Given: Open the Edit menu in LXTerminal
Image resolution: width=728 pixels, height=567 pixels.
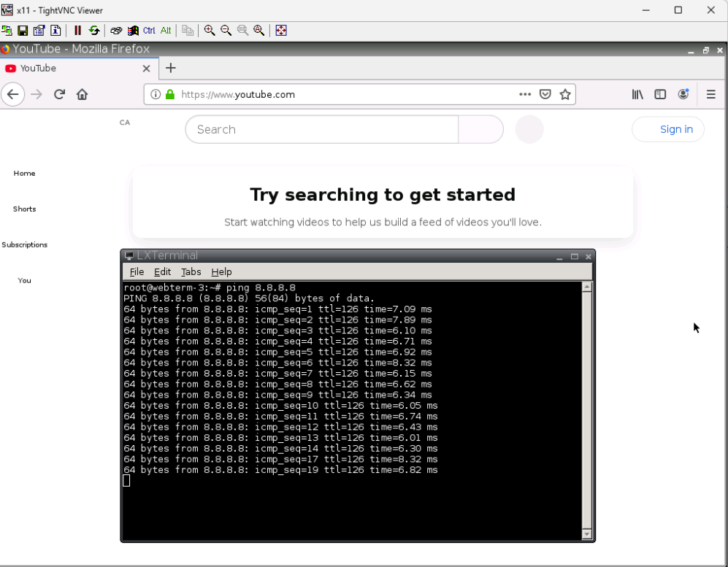Looking at the screenshot, I should coord(162,271).
